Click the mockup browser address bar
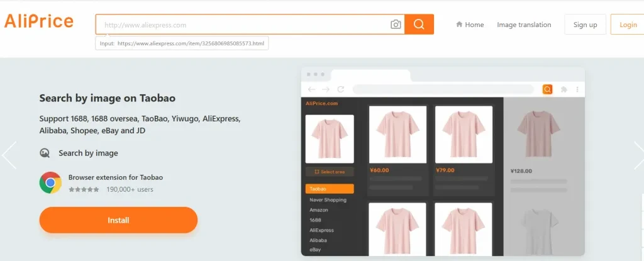644x261 pixels. [x=443, y=89]
